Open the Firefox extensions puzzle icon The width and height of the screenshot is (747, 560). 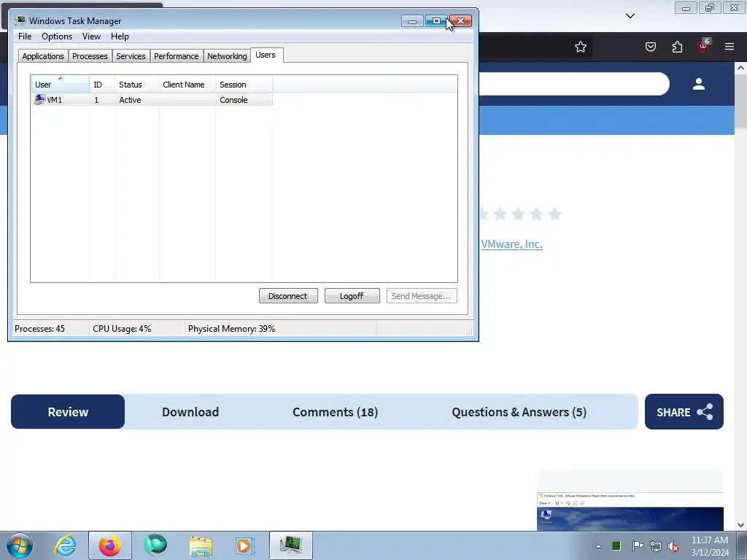tap(677, 47)
